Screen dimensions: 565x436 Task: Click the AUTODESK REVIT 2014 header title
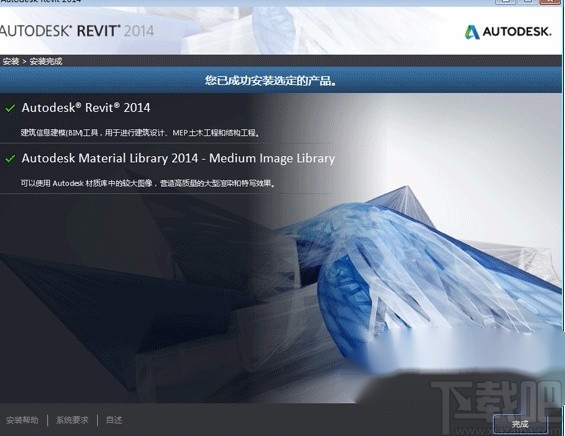(x=77, y=31)
